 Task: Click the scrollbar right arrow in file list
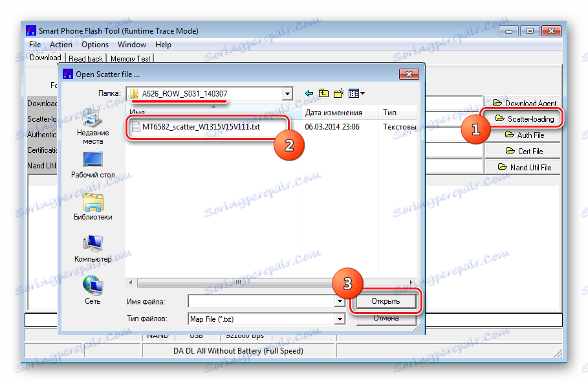pyautogui.click(x=411, y=282)
